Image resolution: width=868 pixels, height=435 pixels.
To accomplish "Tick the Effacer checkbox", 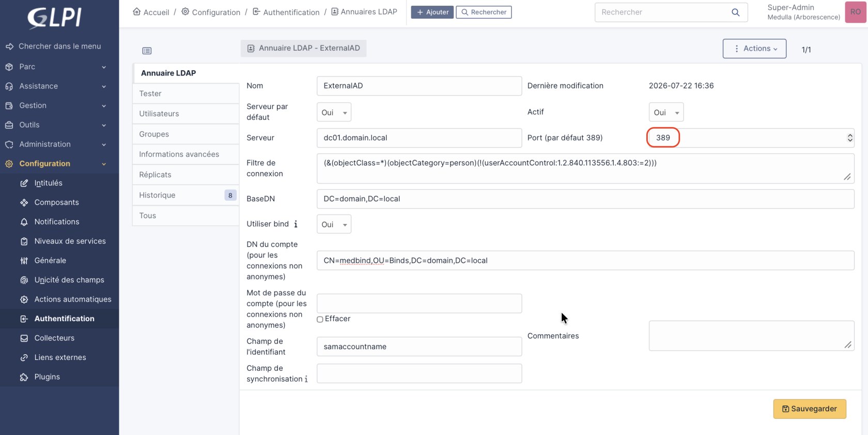I will (320, 319).
